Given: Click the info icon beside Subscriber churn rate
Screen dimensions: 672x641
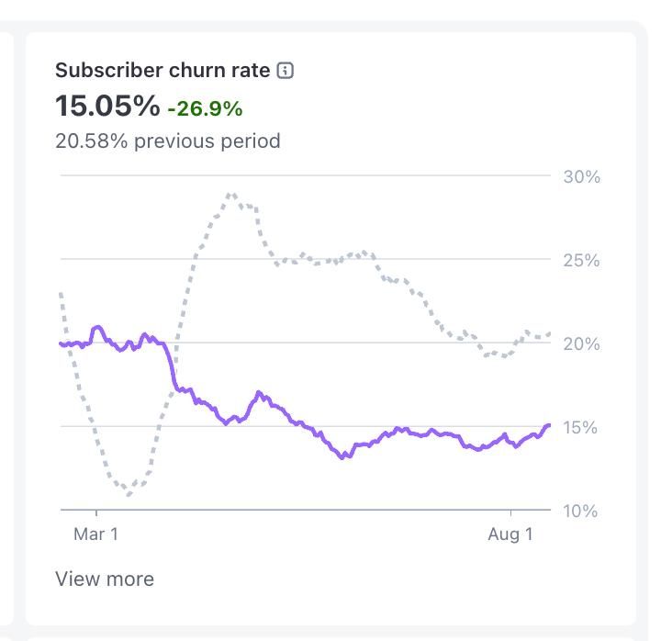Looking at the screenshot, I should (x=286, y=71).
